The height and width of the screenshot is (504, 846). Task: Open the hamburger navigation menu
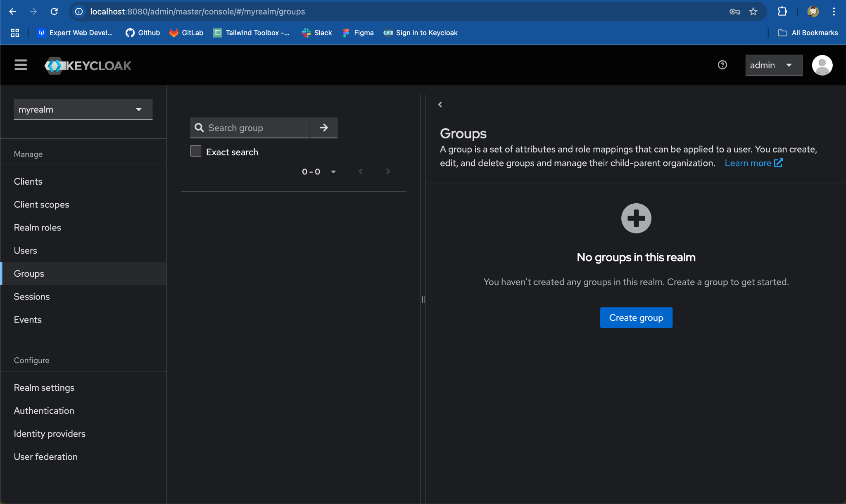[x=21, y=65]
